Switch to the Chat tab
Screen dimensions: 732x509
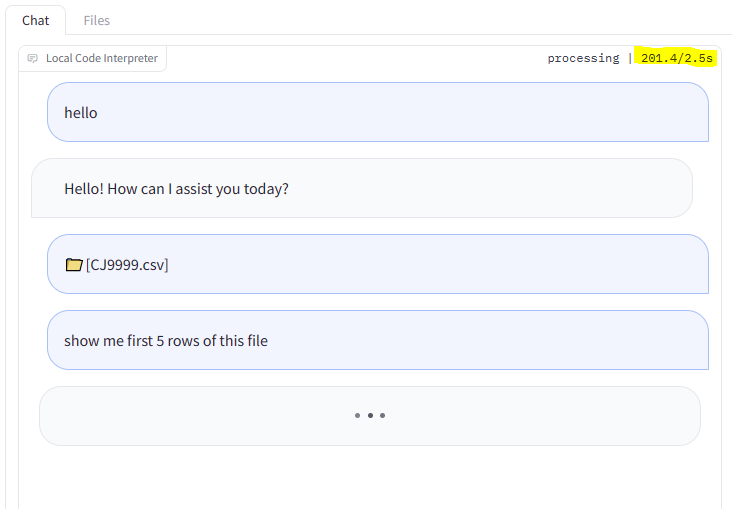tap(35, 21)
